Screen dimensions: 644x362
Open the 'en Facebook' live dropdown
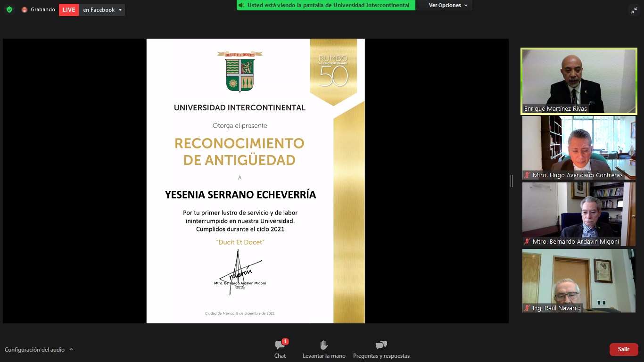(x=102, y=10)
